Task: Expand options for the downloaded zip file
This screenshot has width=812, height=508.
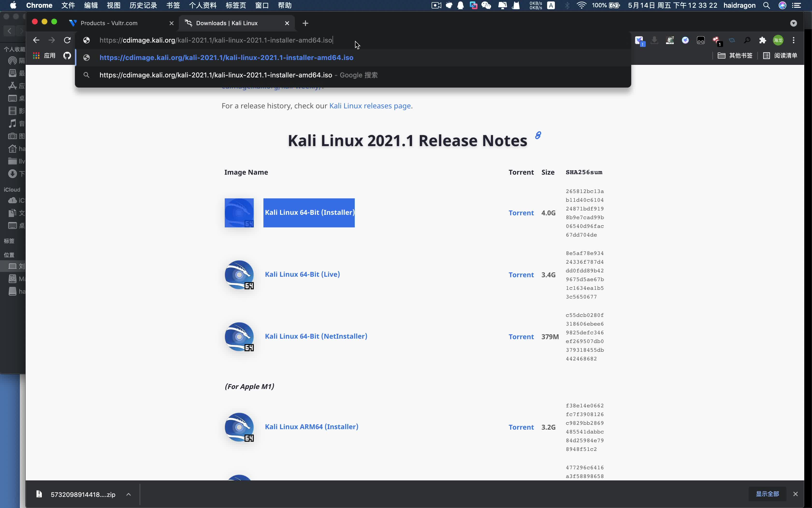Action: tap(129, 494)
